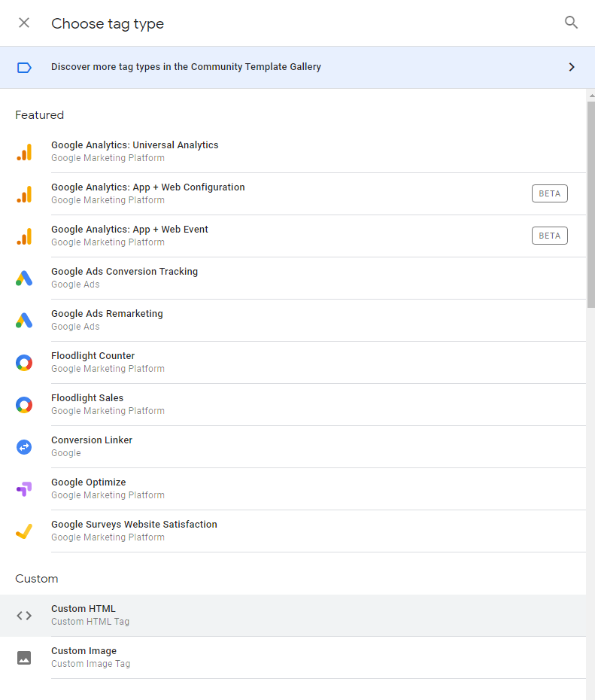This screenshot has width=595, height=700.
Task: Select Custom Image tag type
Action: click(x=293, y=658)
